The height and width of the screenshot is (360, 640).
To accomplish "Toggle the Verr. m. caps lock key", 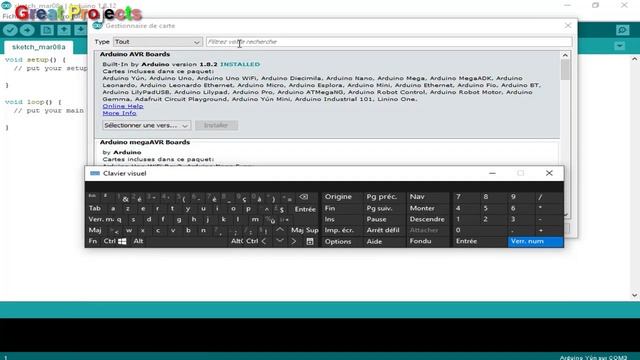I will 101,219.
